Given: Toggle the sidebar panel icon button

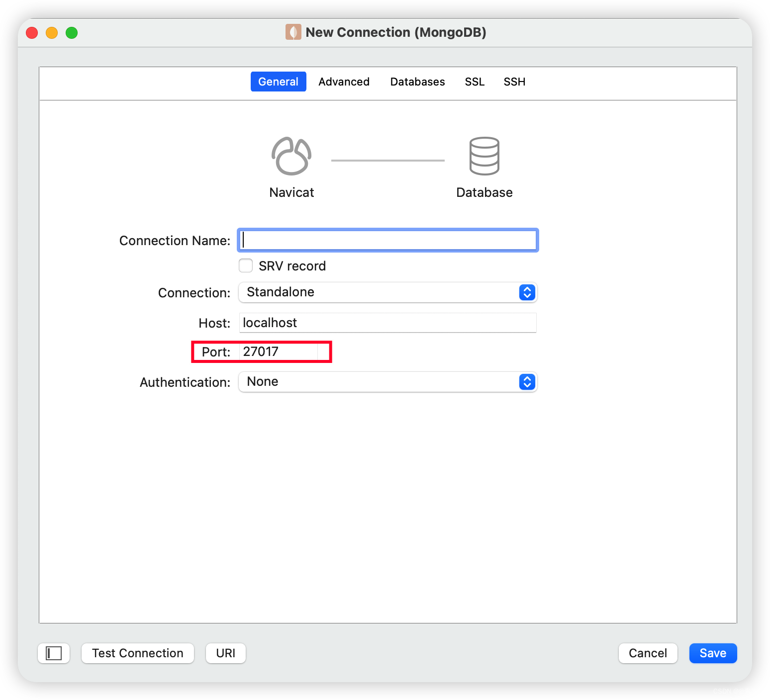Looking at the screenshot, I should (54, 653).
